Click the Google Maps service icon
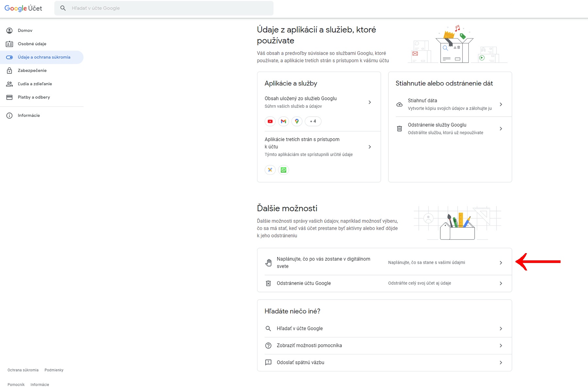The height and width of the screenshot is (392, 588). [297, 121]
